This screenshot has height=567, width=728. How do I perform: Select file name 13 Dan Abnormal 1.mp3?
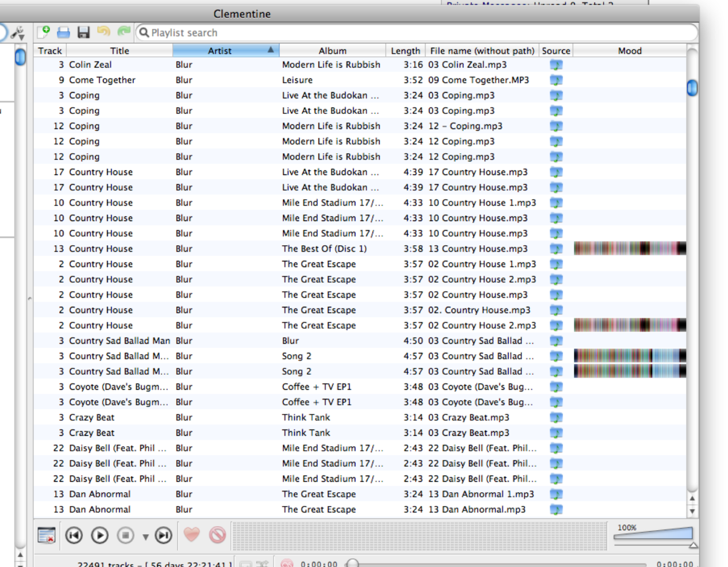pyautogui.click(x=481, y=494)
